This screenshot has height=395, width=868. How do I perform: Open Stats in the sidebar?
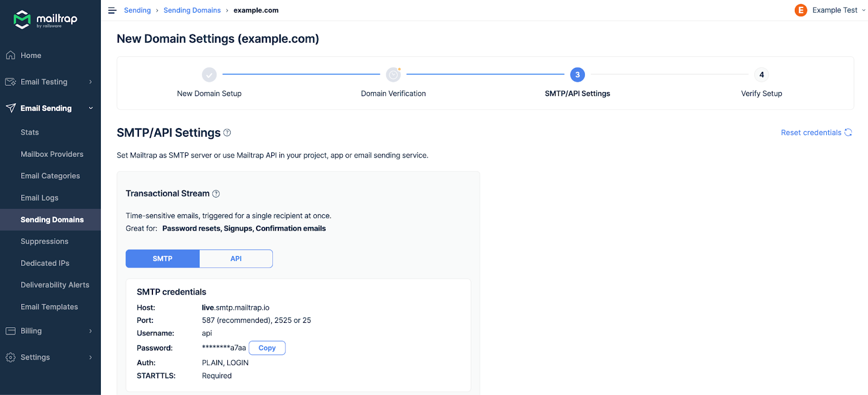tap(30, 132)
